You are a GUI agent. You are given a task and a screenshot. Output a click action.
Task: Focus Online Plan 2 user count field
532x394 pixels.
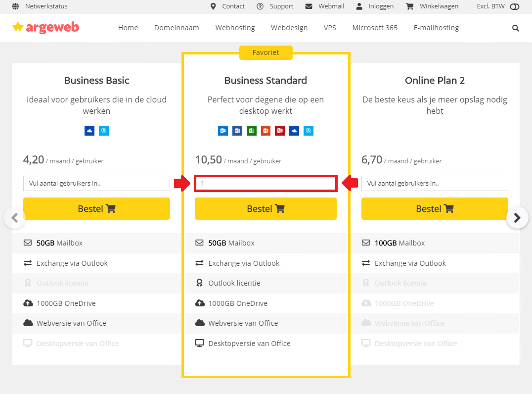pos(435,184)
